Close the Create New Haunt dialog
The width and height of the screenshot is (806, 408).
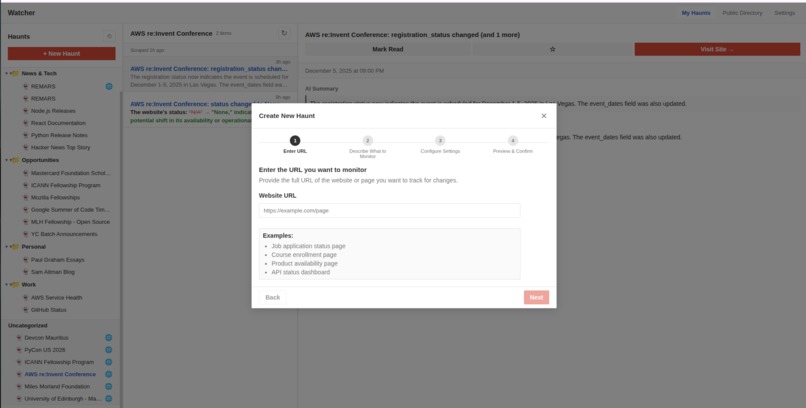tap(544, 116)
